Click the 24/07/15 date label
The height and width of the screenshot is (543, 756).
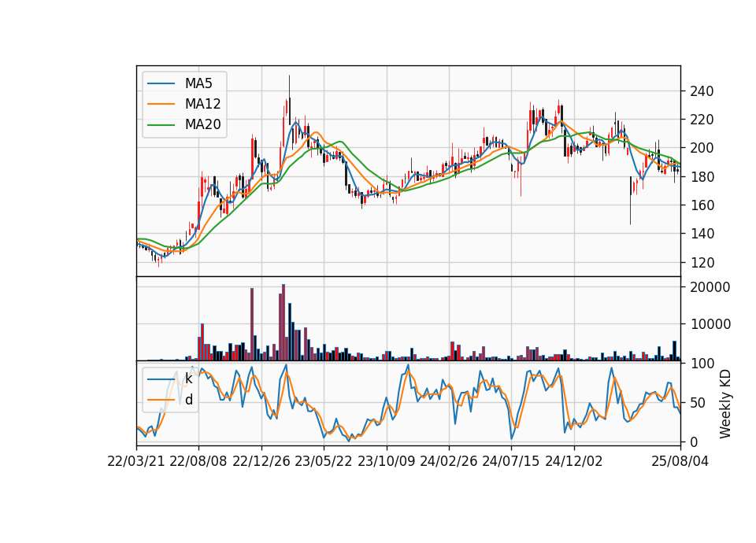(x=511, y=461)
